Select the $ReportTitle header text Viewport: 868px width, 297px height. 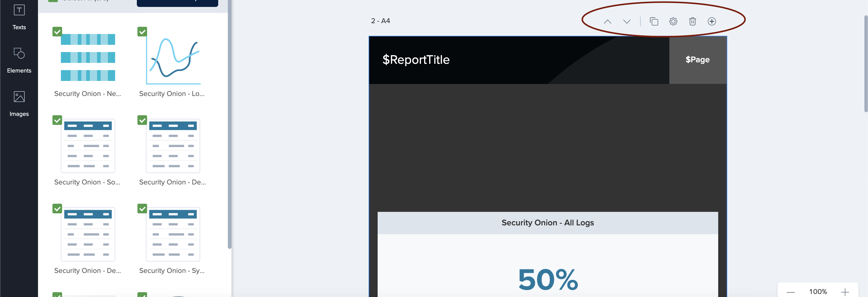coord(416,60)
